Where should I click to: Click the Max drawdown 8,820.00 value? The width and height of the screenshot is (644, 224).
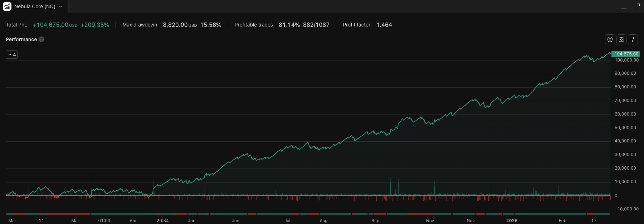[180, 25]
